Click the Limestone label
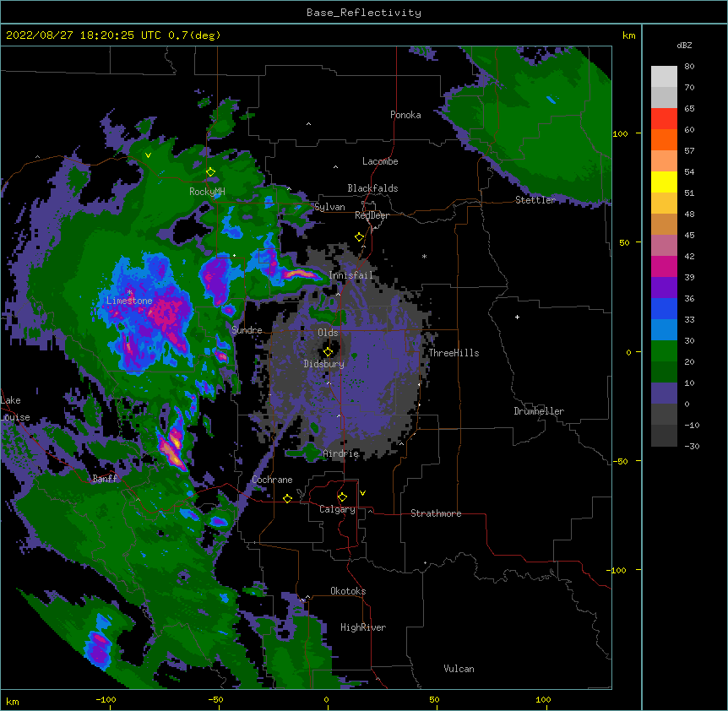728x711 pixels. point(129,301)
